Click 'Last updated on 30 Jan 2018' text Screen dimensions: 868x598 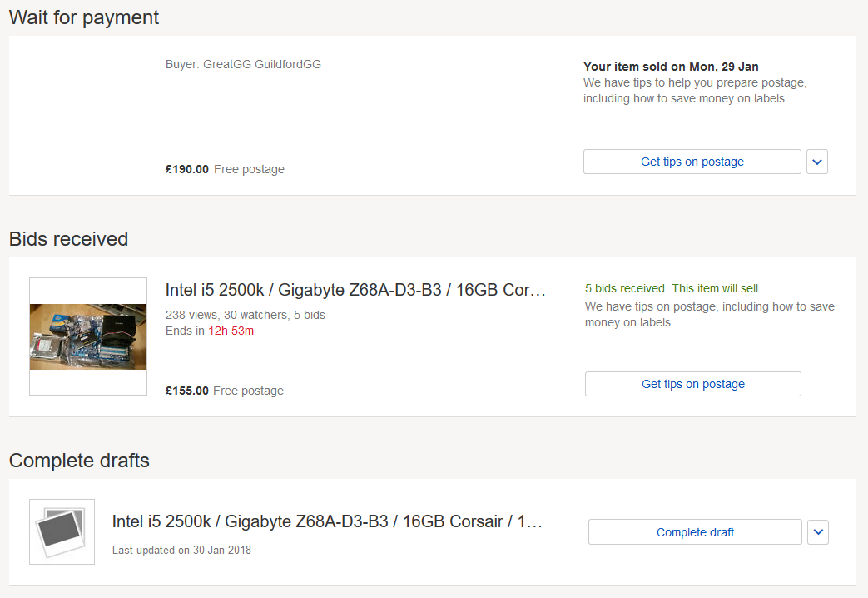(181, 550)
